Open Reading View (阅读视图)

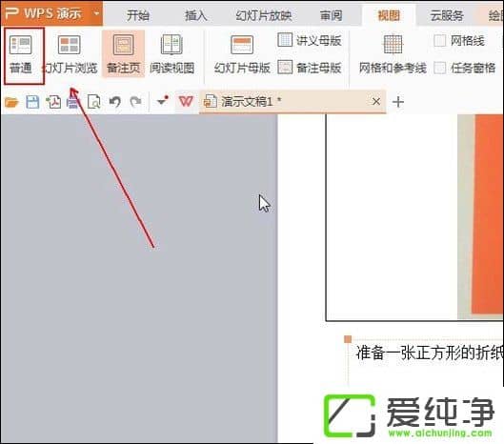pyautogui.click(x=171, y=54)
